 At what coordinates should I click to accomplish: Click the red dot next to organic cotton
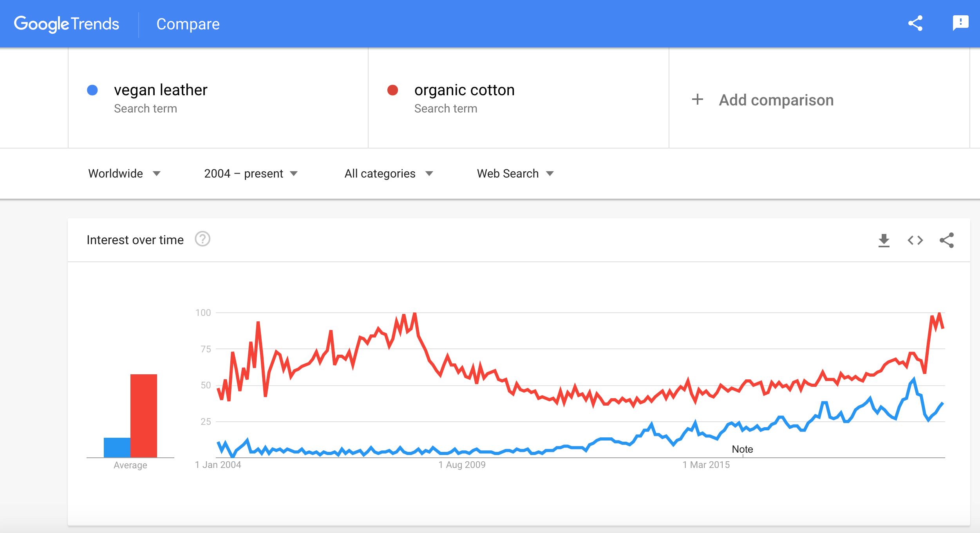point(392,90)
